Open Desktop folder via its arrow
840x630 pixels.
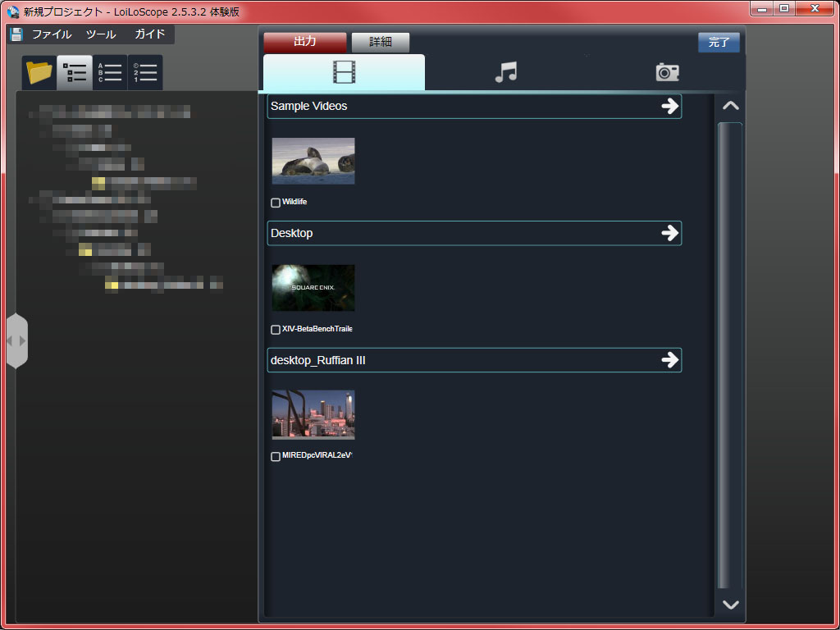[669, 233]
